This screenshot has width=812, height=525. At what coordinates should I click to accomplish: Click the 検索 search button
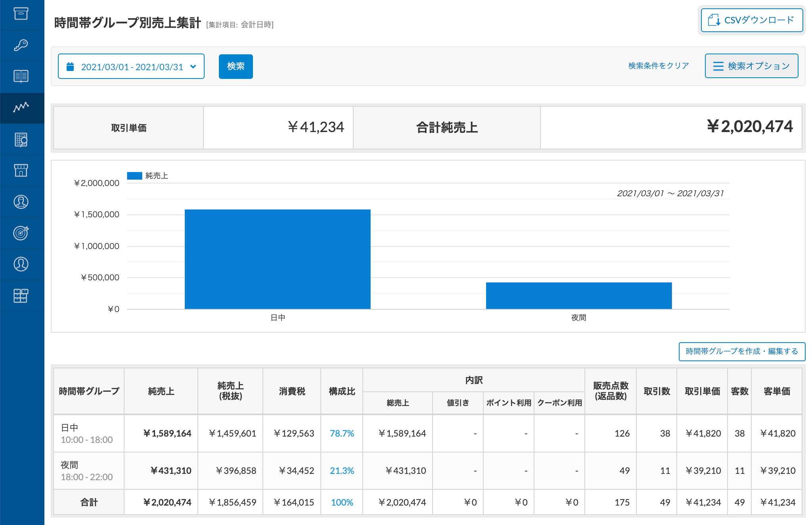pos(236,66)
